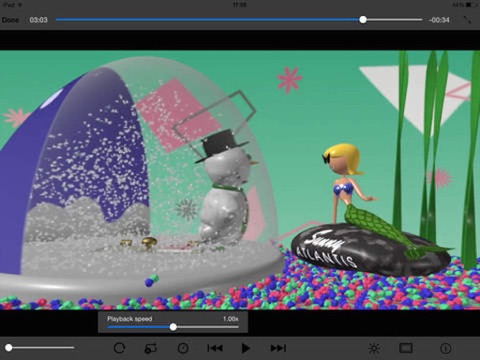Click the video progress slider handle
The height and width of the screenshot is (360, 480).
pyautogui.click(x=363, y=20)
